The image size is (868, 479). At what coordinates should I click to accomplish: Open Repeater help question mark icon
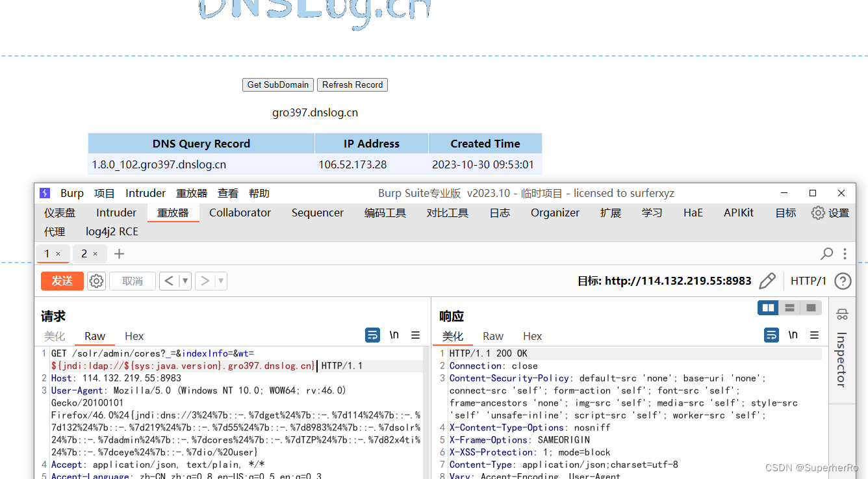(843, 281)
